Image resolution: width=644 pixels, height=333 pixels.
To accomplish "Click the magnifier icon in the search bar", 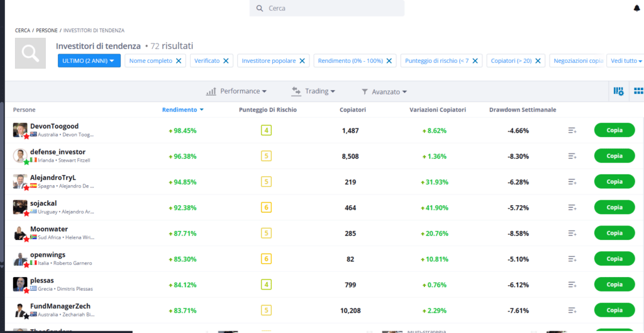I will tap(259, 8).
